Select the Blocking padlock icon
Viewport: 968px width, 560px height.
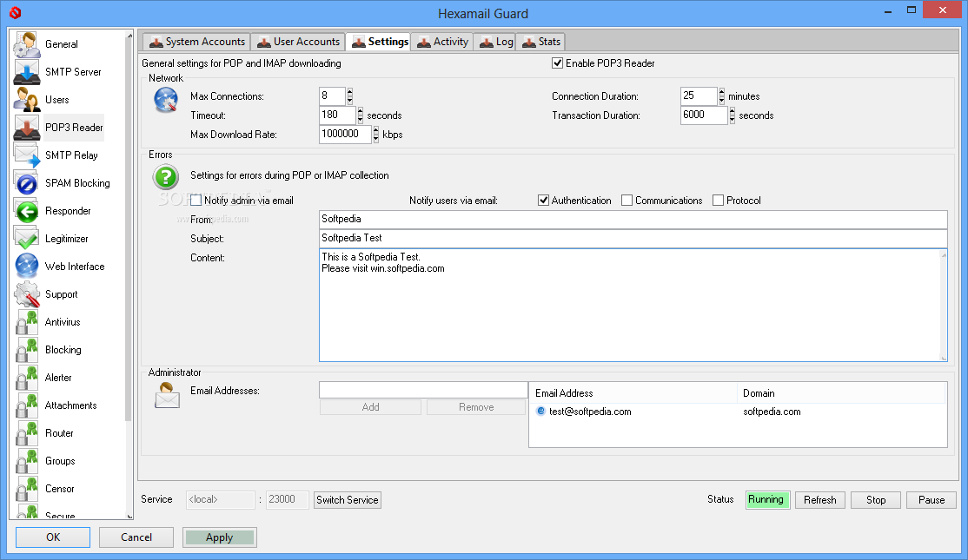coord(27,350)
